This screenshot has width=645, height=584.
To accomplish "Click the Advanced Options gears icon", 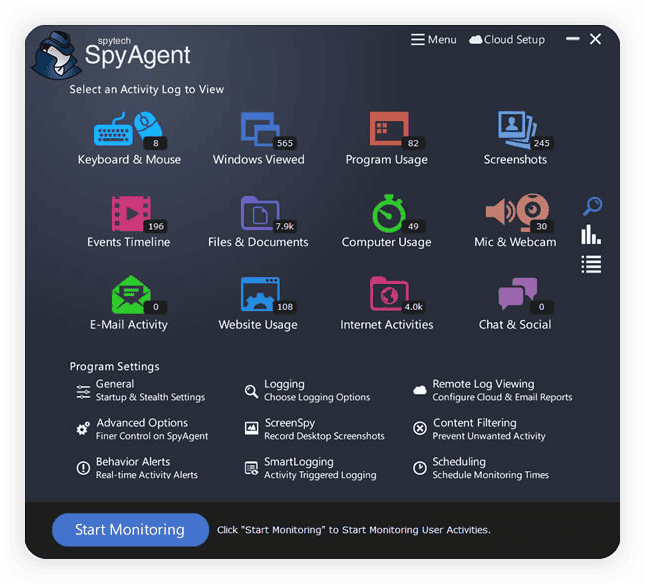I will pos(83,429).
